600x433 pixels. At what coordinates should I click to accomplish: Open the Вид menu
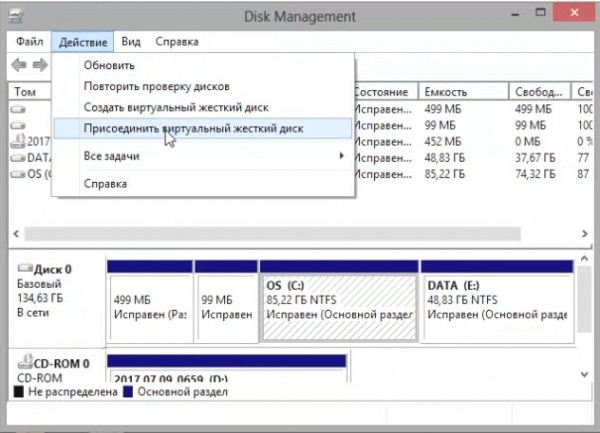pyautogui.click(x=131, y=41)
